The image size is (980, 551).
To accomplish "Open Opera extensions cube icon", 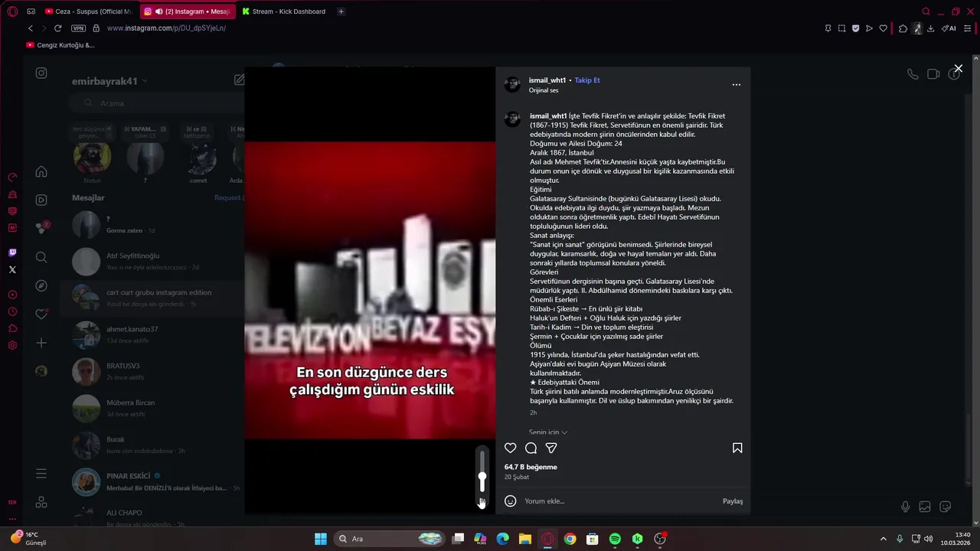I will click(x=903, y=28).
